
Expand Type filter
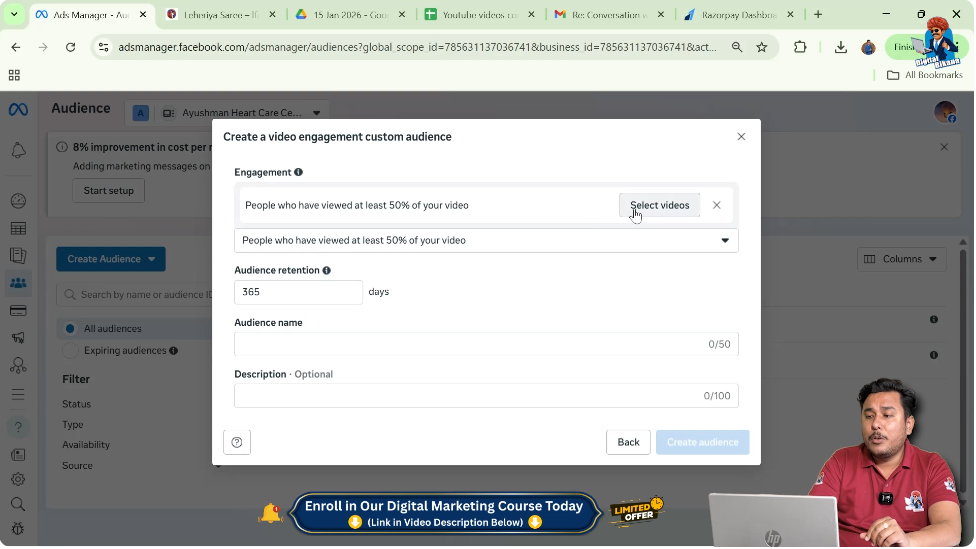[x=73, y=425]
